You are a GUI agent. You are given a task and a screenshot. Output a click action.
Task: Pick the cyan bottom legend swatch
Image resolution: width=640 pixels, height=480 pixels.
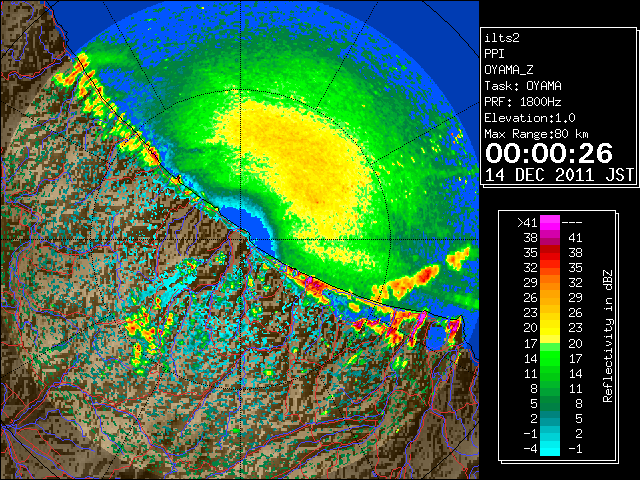(x=550, y=449)
